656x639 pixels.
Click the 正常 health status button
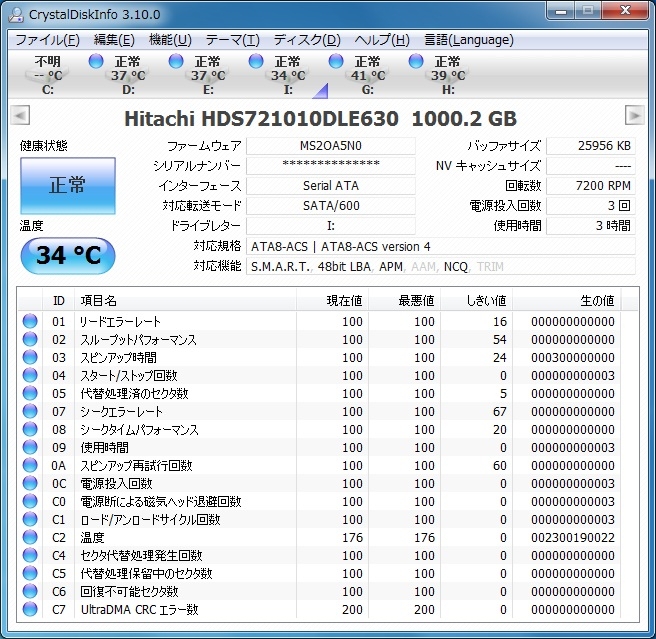(x=67, y=186)
